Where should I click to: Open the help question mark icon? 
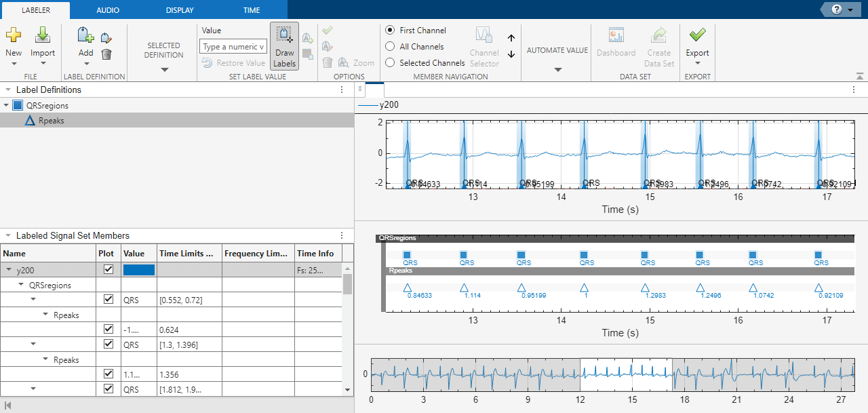(836, 9)
